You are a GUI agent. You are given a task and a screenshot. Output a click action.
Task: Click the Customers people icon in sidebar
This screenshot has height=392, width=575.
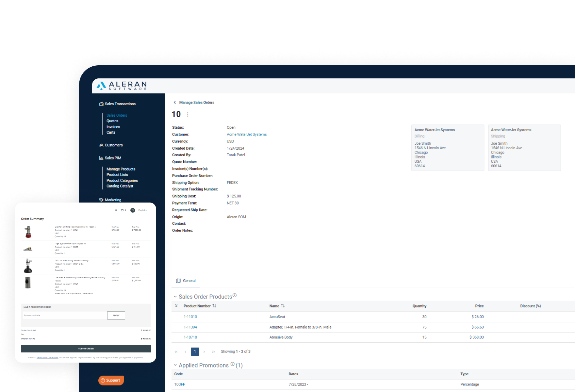[x=101, y=145]
